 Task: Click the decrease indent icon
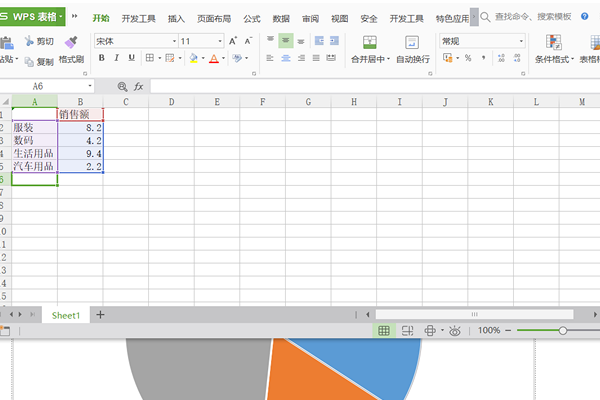319,41
